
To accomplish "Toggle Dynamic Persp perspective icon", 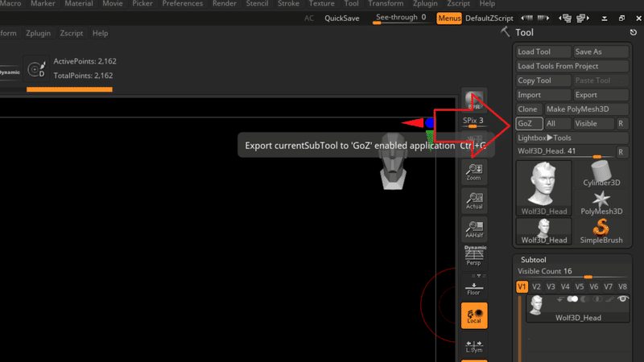I will (474, 255).
